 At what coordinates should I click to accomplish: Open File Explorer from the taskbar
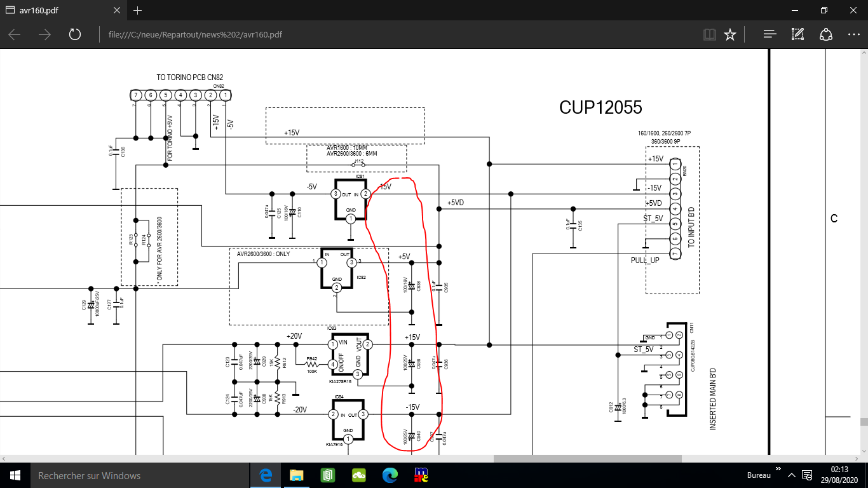coord(297,475)
